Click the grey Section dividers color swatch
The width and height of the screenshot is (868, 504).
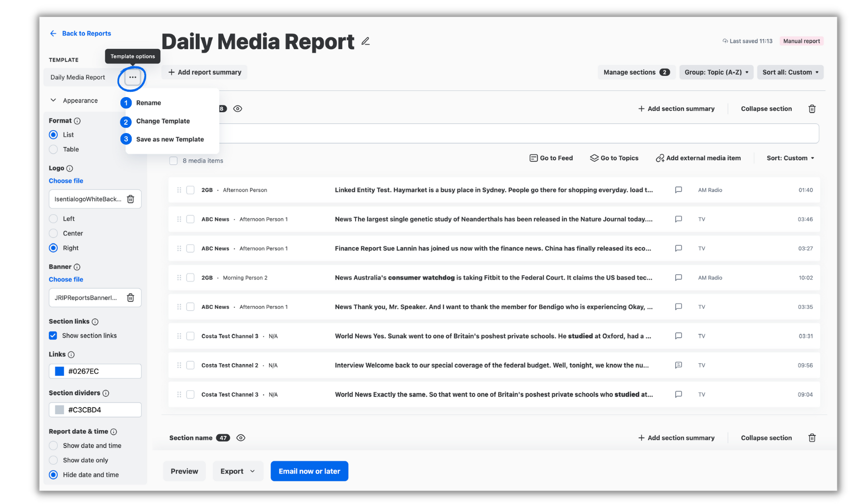(60, 410)
